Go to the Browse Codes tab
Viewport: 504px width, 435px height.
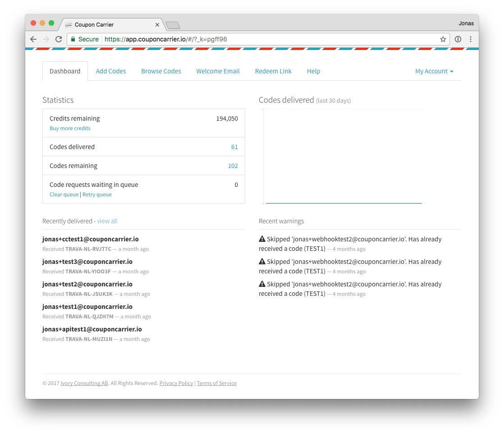pyautogui.click(x=161, y=71)
